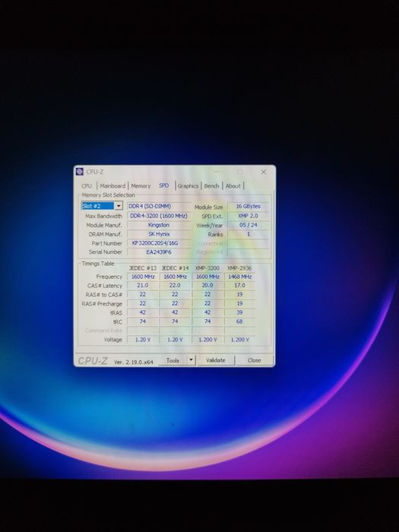Click the CAS# Latency 17.0 cell

point(239,286)
